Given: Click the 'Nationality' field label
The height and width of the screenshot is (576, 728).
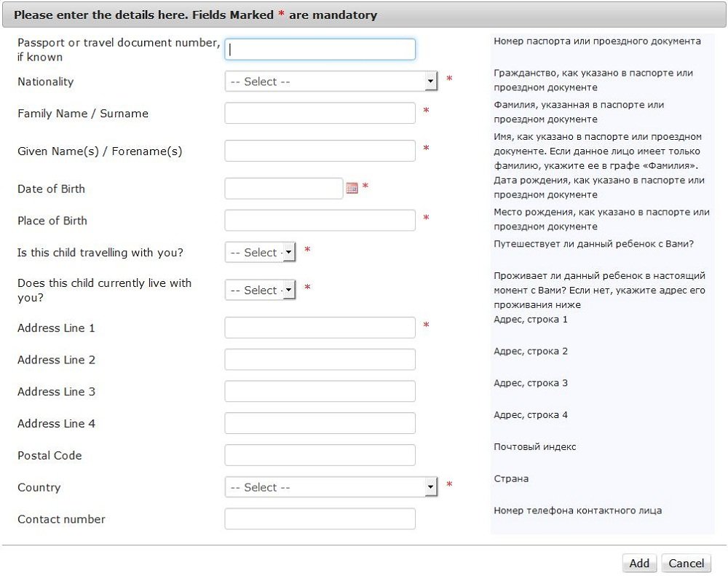Looking at the screenshot, I should [45, 82].
